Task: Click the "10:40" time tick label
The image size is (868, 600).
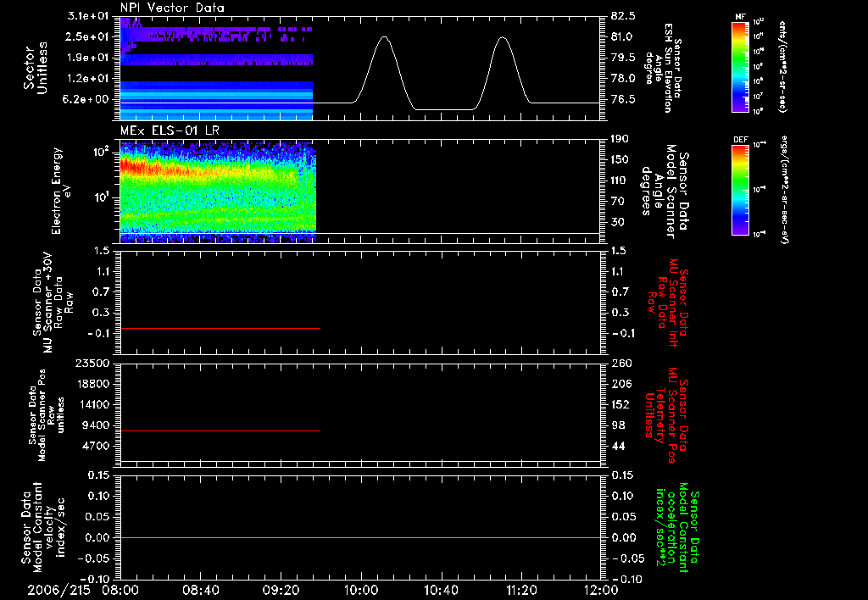Action: pyautogui.click(x=441, y=590)
